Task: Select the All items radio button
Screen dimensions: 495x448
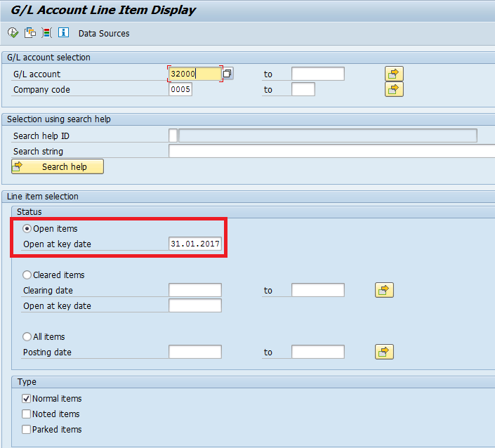Action: (x=27, y=337)
